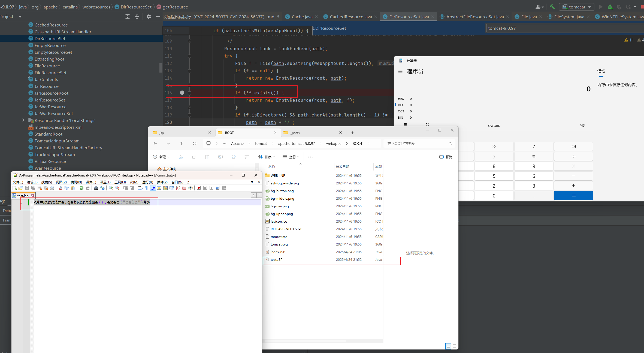Click Notepad++ open file icon
This screenshot has height=353, width=644.
[21, 188]
